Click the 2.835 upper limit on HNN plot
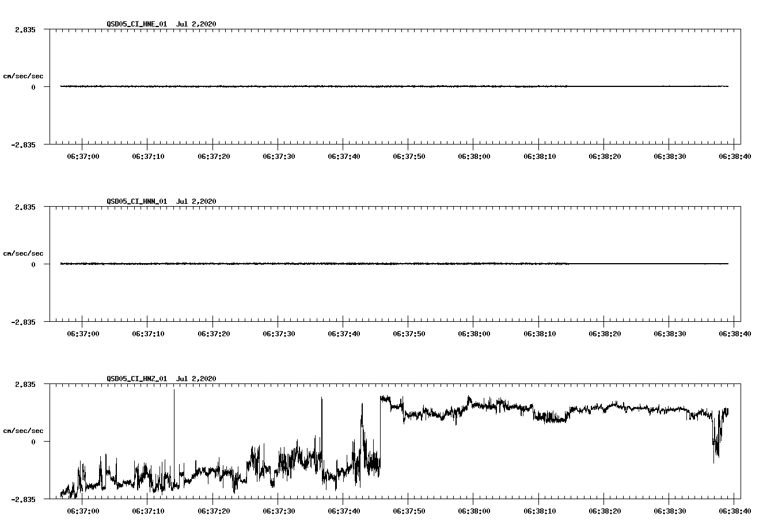 [x=25, y=207]
